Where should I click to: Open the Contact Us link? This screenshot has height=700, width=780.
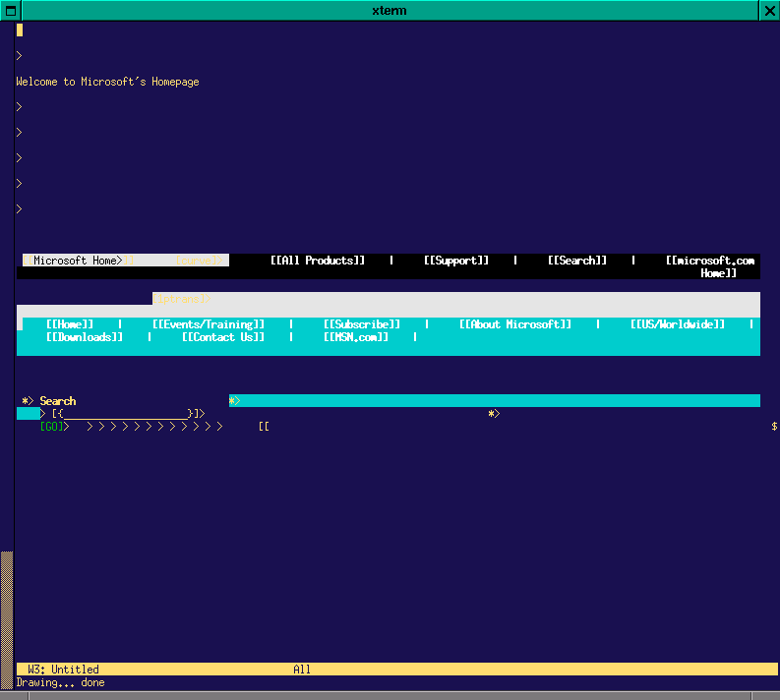point(222,337)
